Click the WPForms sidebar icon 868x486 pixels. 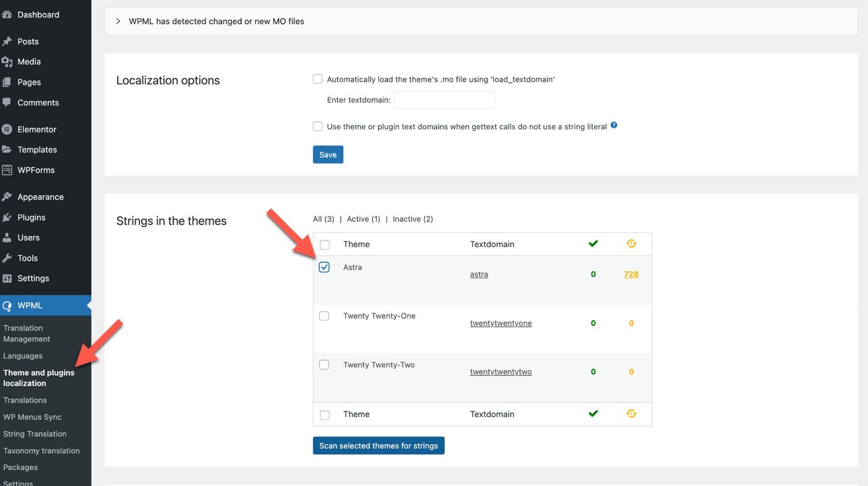point(7,170)
